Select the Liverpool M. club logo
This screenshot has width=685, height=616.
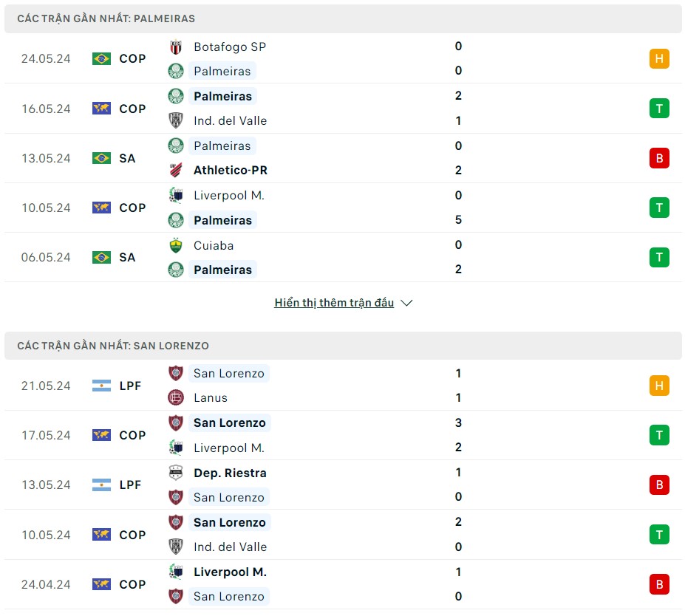(176, 195)
